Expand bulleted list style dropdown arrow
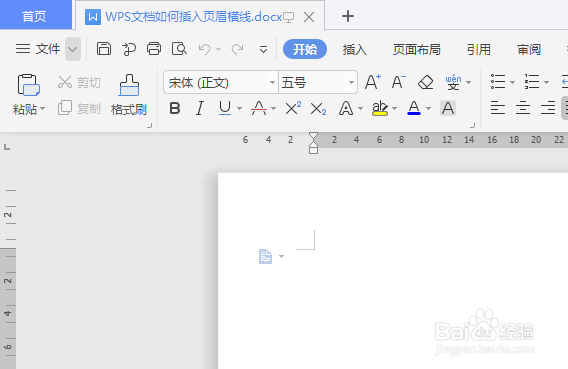Screen dimensions: 568x369 tap(512, 82)
